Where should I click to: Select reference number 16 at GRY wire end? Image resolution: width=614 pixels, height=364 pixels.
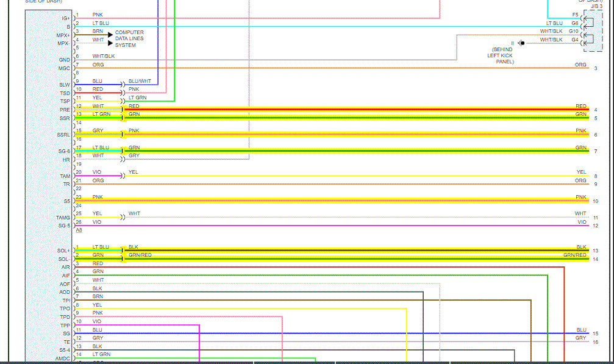tap(596, 342)
